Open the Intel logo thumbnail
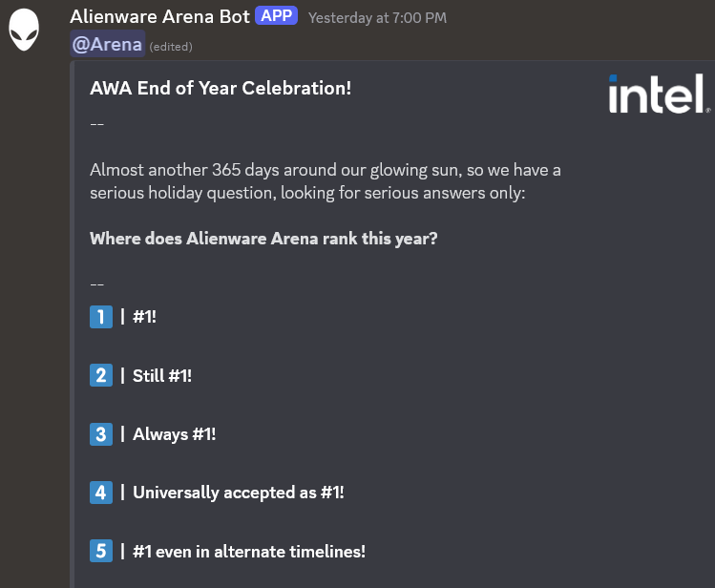Screen dimensions: 715x588 [659, 94]
